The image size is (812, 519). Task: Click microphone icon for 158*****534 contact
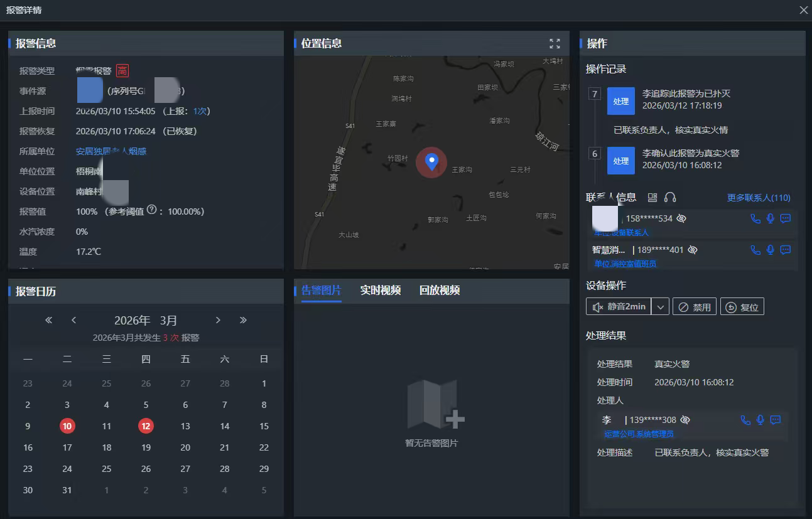click(x=771, y=218)
